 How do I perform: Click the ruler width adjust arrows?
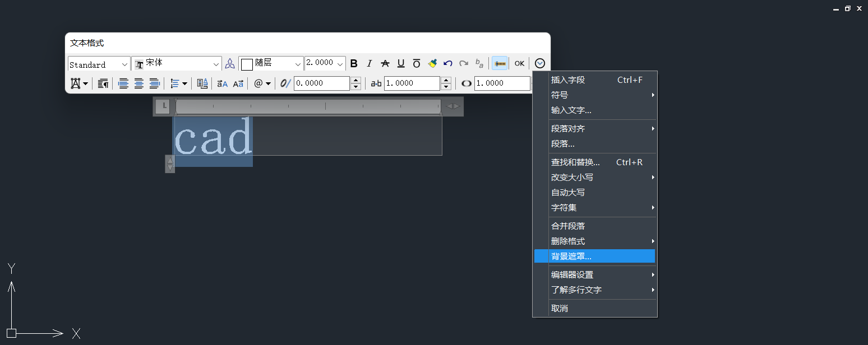453,106
